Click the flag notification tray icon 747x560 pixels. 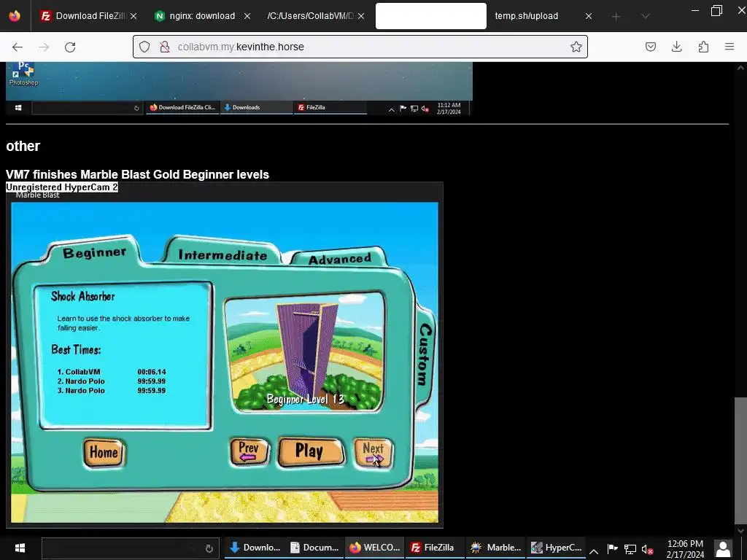[613, 548]
